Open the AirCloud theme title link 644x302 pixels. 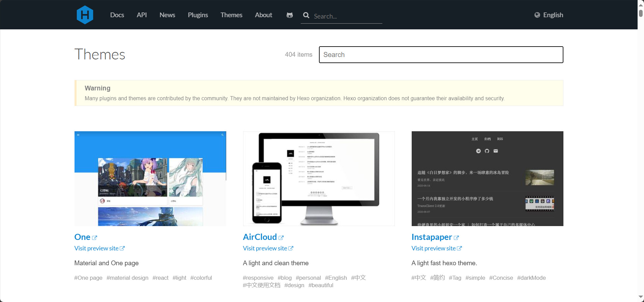tap(260, 237)
